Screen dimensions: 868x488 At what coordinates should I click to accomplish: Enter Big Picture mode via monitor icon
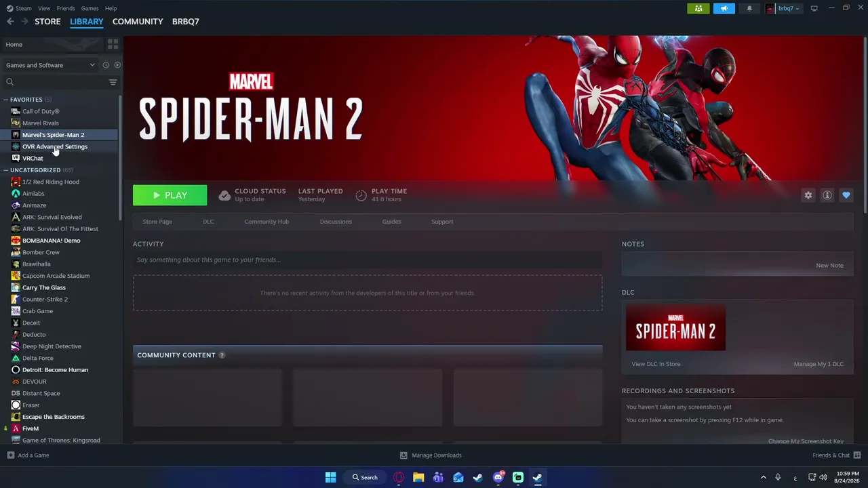(x=814, y=8)
